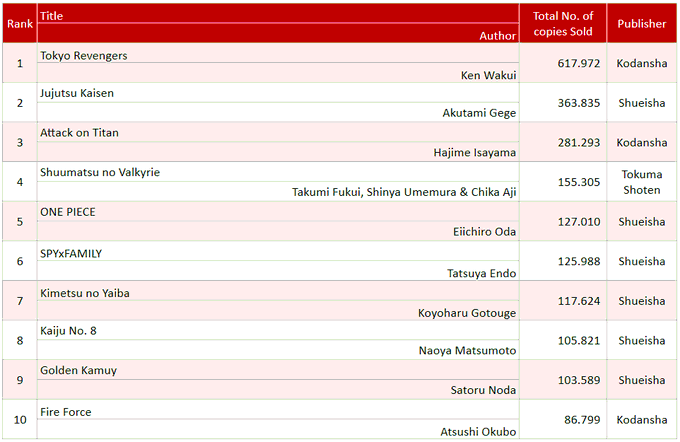
Task: Click the Publisher column header
Action: pos(642,24)
